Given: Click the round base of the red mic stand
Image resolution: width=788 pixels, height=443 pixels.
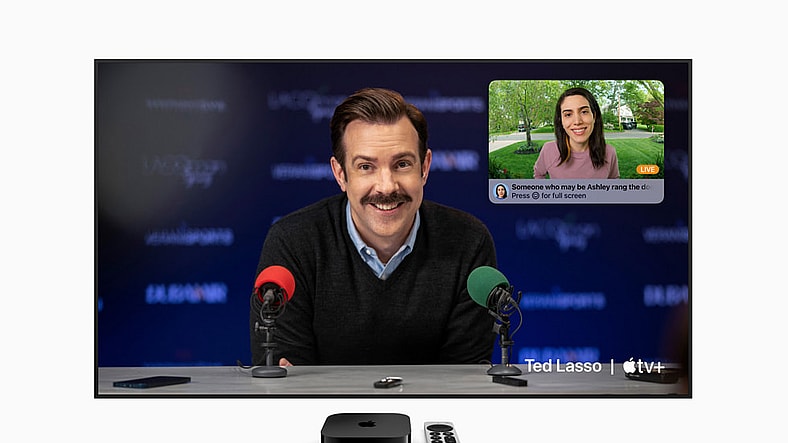Looking at the screenshot, I should click(x=269, y=372).
